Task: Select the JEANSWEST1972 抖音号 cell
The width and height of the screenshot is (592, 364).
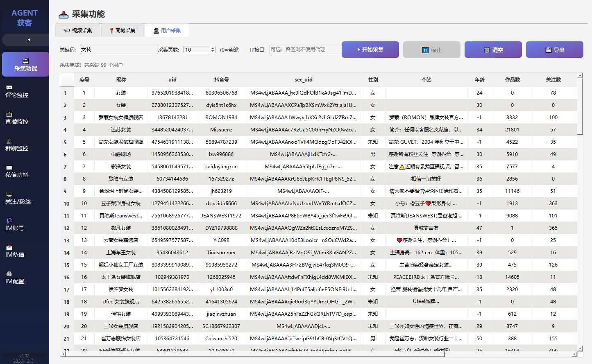Action: pos(222,216)
